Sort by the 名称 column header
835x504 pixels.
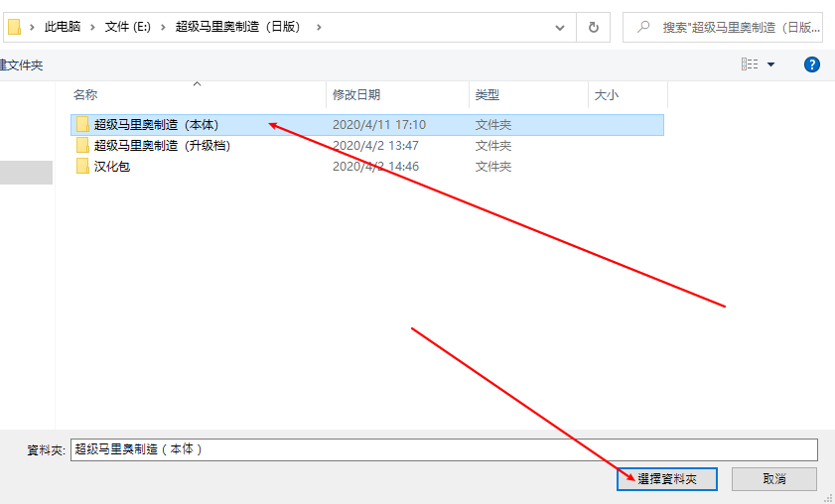[197, 94]
